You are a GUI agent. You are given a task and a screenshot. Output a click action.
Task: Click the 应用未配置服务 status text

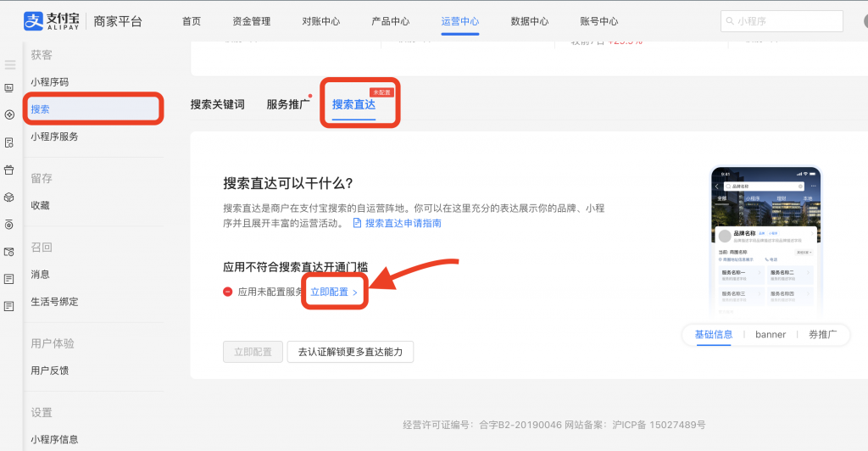[270, 292]
